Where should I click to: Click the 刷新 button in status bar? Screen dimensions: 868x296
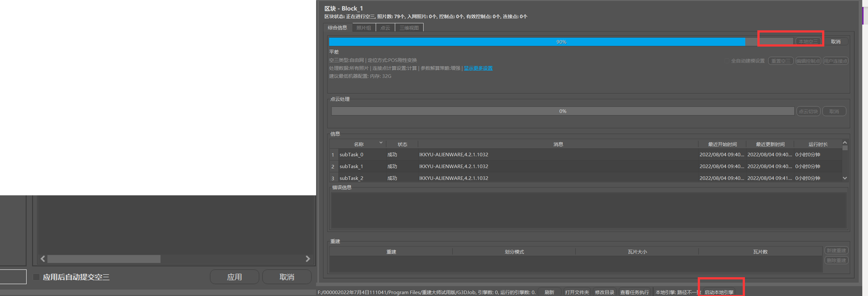[549, 292]
